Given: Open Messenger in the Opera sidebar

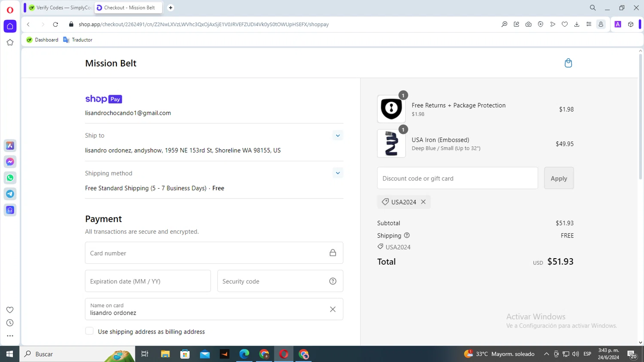Looking at the screenshot, I should pyautogui.click(x=10, y=162).
